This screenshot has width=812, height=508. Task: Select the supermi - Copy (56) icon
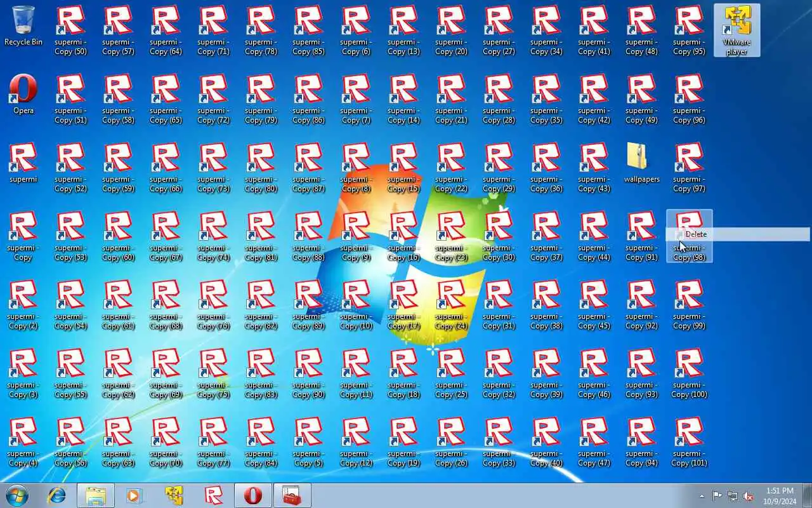coord(70,441)
